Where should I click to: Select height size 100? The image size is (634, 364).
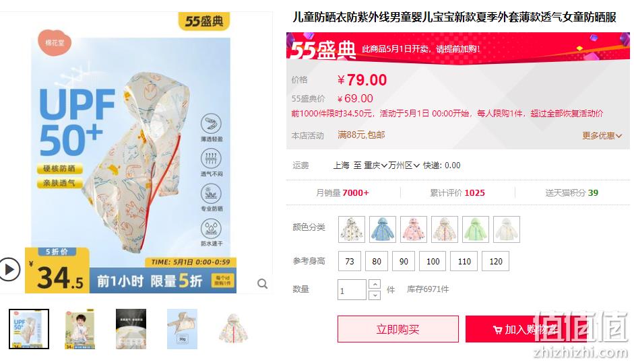pos(433,261)
